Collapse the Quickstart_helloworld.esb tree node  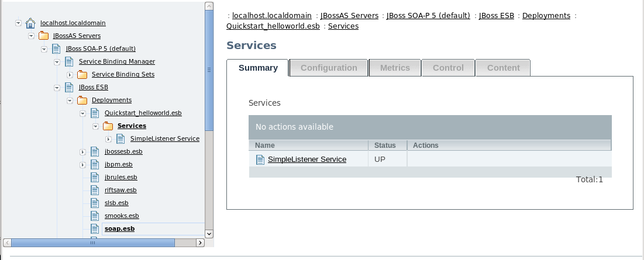[82, 113]
